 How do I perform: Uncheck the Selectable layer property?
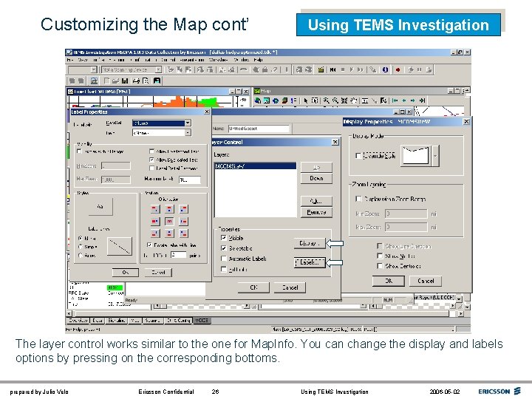[224, 248]
